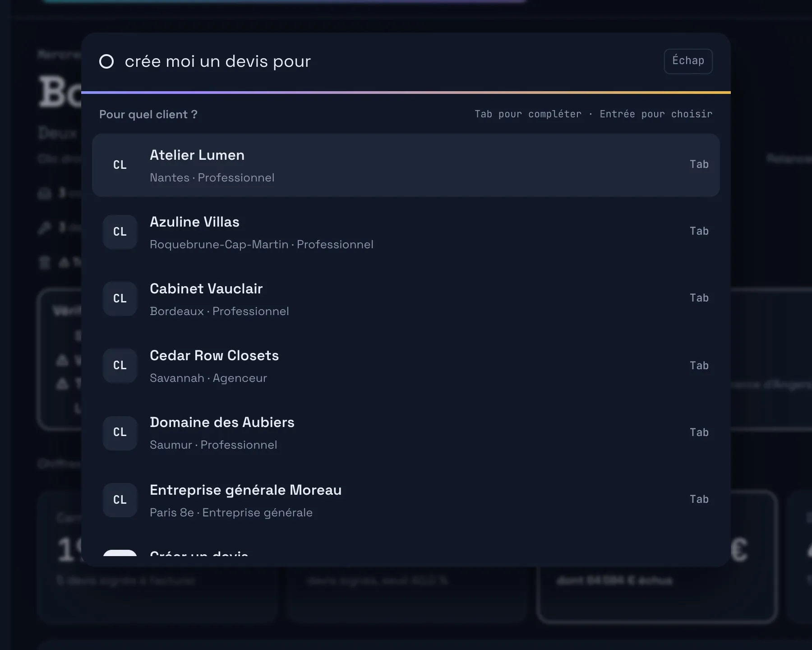
Task: Click the "Paris 8e · Entreprise générale" subtitle
Action: [x=231, y=513]
